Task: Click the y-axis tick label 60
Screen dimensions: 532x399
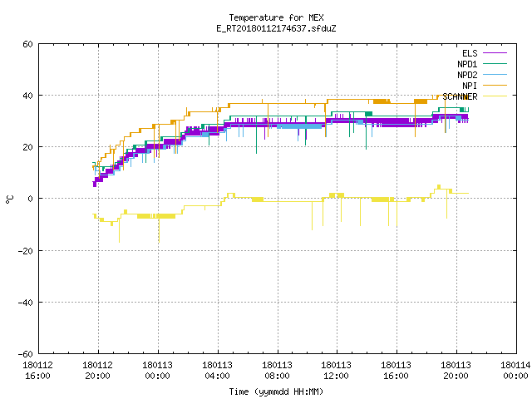Action: pos(27,44)
